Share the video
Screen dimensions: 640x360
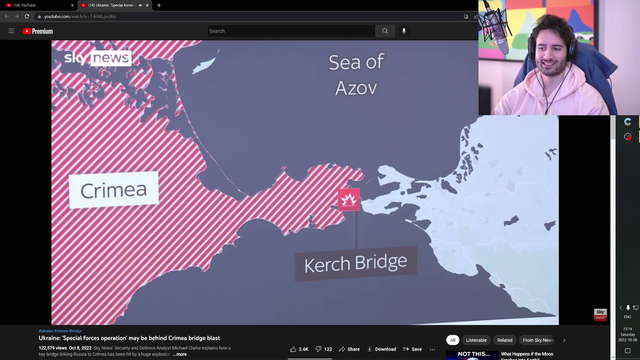pyautogui.click(x=349, y=349)
